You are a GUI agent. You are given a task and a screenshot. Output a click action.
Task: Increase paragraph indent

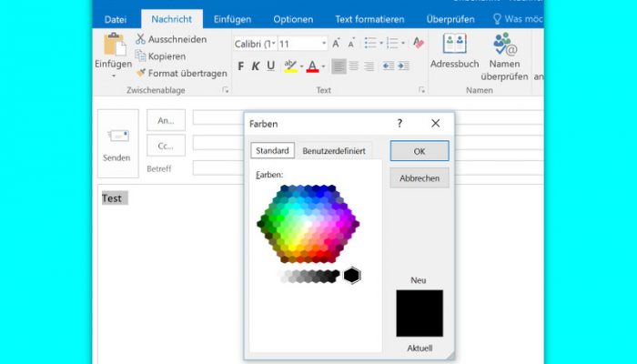click(403, 66)
